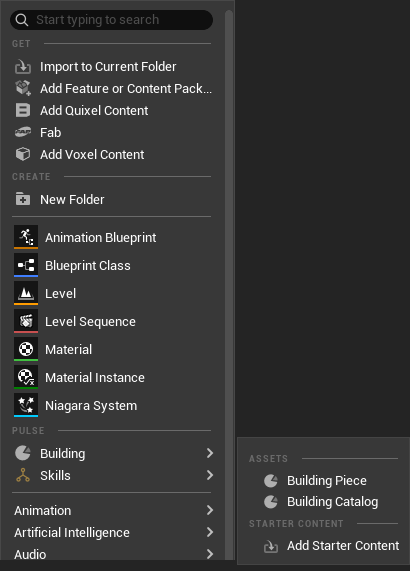Expand the Audio submenu arrow
410x571 pixels.
tap(209, 554)
